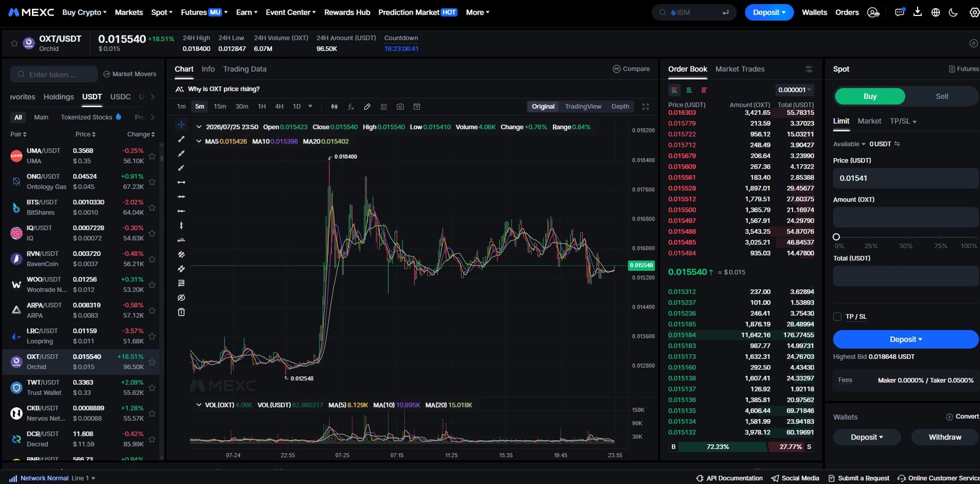The image size is (980, 484).
Task: Select the Buy side toggle
Action: point(870,96)
